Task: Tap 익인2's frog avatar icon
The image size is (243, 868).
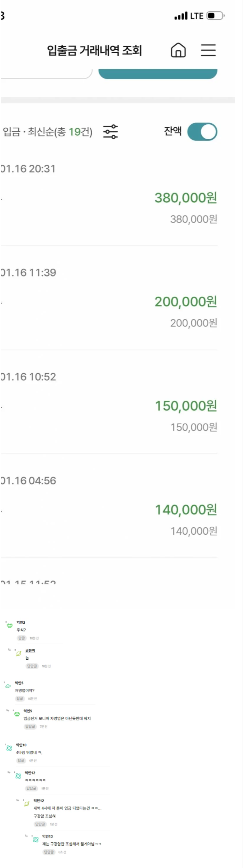Action: coord(10,625)
